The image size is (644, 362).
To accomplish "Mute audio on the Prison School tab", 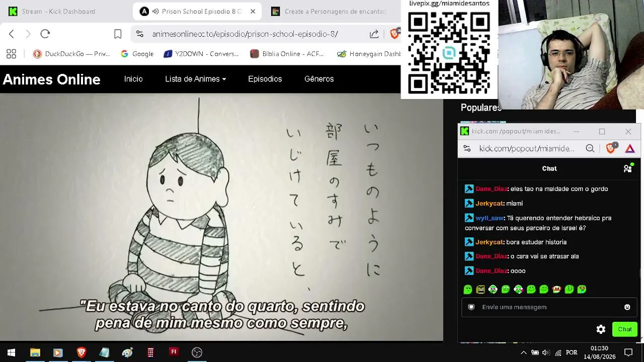I will coord(156,11).
